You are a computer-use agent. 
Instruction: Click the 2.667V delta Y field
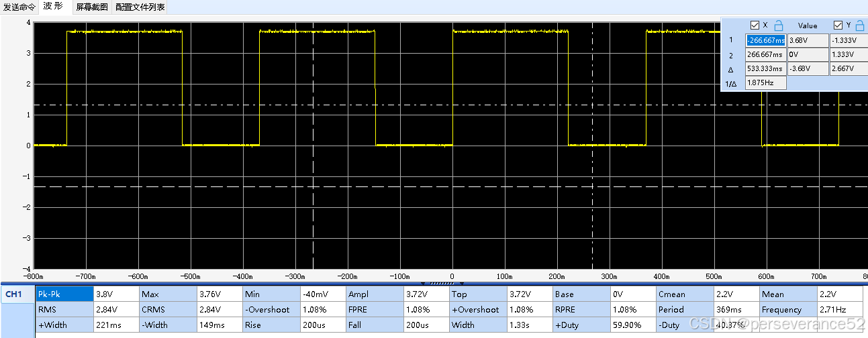(x=849, y=68)
